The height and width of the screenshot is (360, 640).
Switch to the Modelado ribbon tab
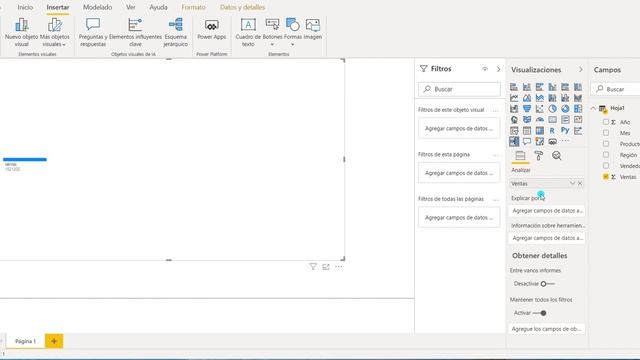(98, 7)
